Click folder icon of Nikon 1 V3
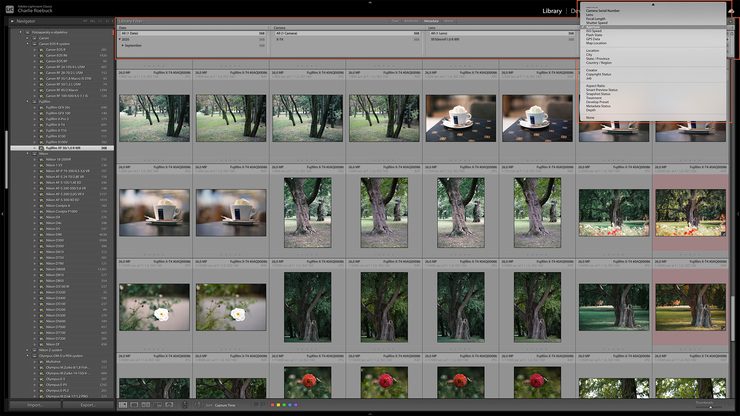 pyautogui.click(x=42, y=165)
